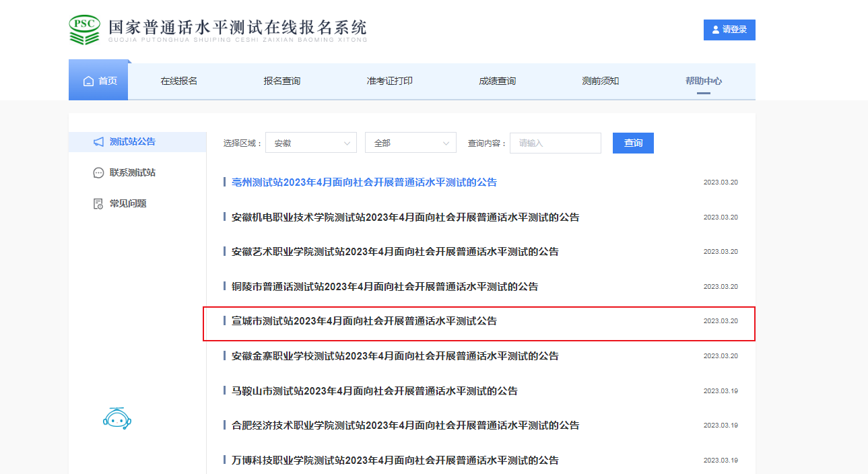Switch to 成绩查询 tab

point(497,81)
